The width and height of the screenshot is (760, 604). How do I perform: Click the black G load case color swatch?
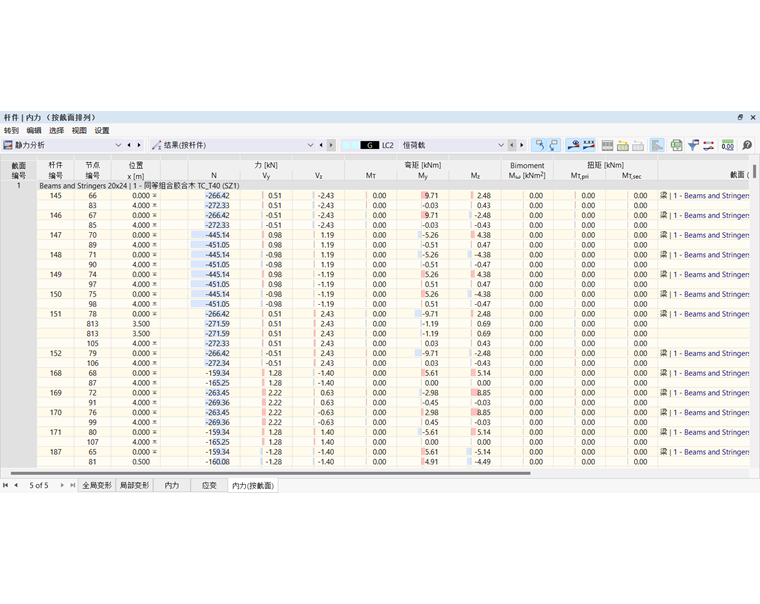tap(369, 145)
